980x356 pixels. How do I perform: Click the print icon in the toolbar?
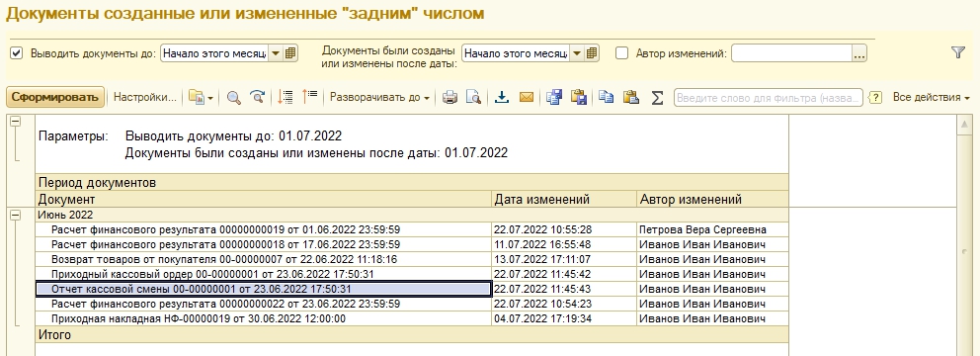point(450,98)
